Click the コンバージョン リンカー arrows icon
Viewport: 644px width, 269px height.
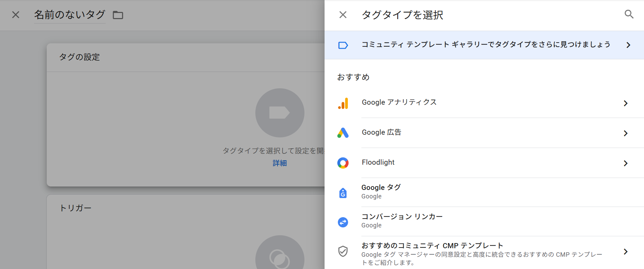[x=343, y=222]
